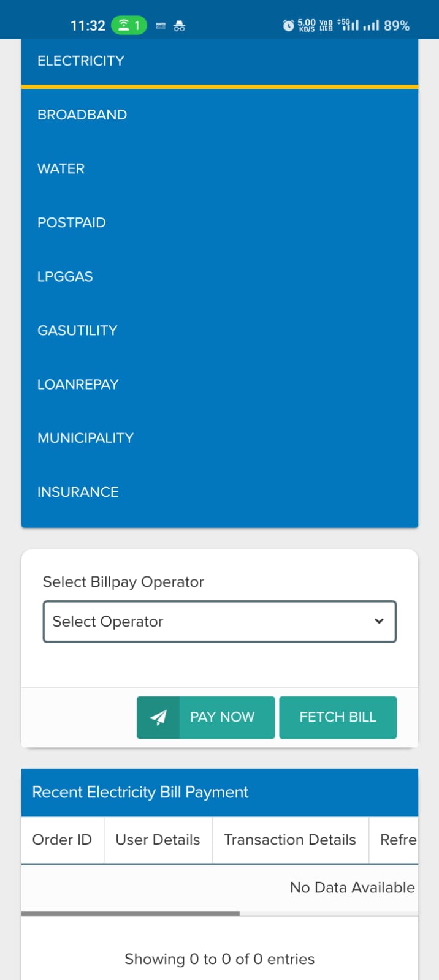Tap the paper plane send icon
Viewport: 439px width, 980px height.
click(x=158, y=717)
